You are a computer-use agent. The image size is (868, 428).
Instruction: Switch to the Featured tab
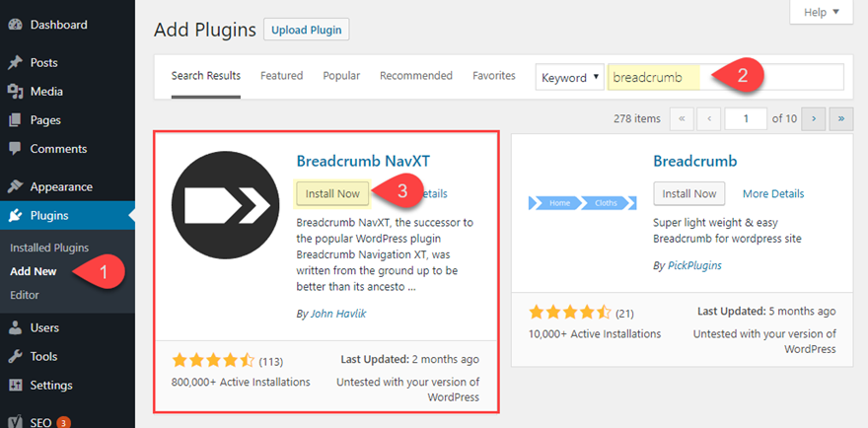pyautogui.click(x=281, y=76)
